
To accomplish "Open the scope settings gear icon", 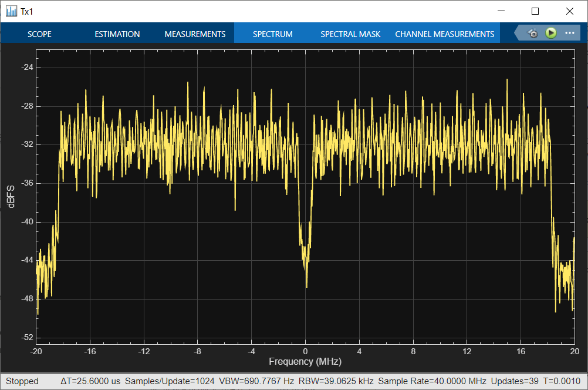I will 533,33.
